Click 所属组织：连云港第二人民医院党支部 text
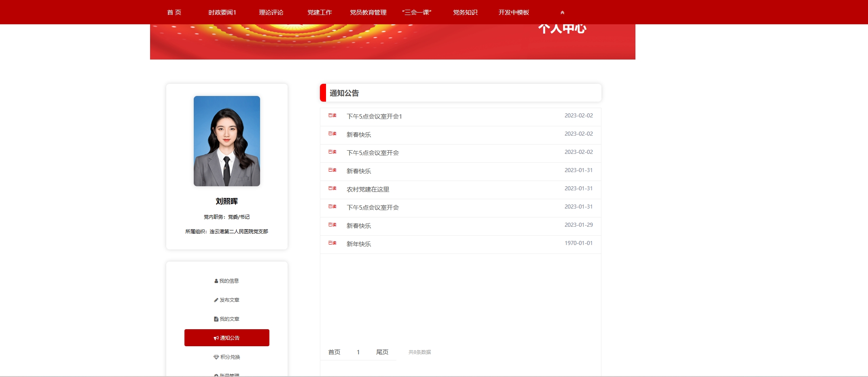Viewport: 868px width, 377px height. pos(227,232)
